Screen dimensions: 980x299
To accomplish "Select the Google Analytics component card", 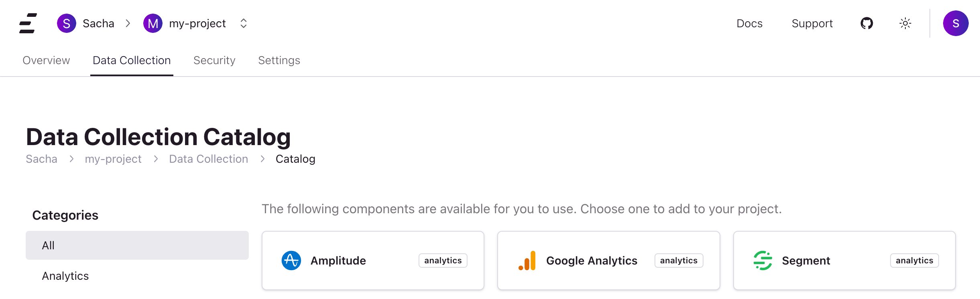I will click(x=608, y=260).
